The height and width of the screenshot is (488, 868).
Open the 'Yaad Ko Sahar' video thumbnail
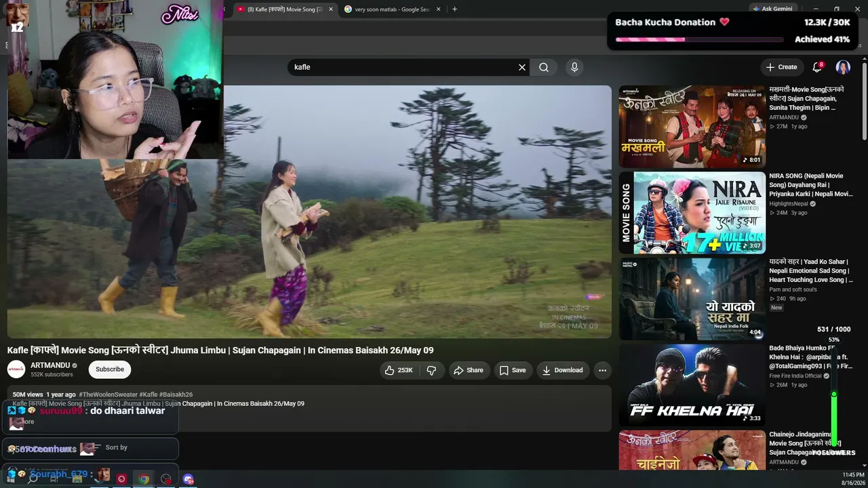[x=692, y=299]
